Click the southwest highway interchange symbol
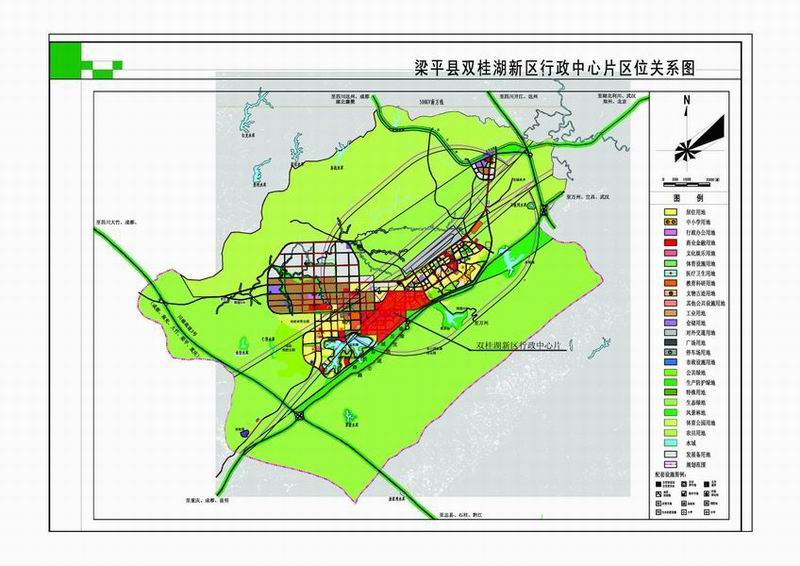The width and height of the screenshot is (800, 566). (x=298, y=416)
